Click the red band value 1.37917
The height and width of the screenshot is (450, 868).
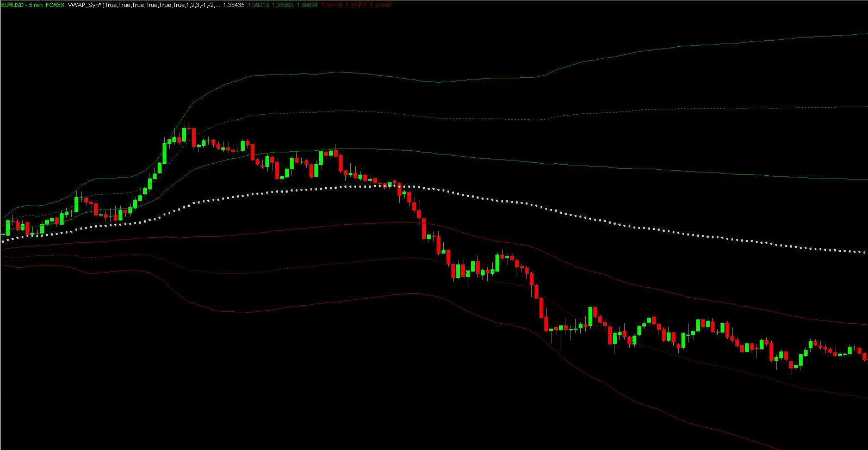click(x=356, y=5)
